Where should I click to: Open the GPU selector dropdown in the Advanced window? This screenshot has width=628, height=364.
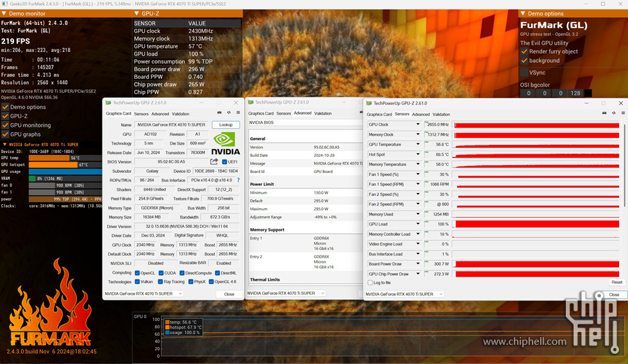point(286,293)
